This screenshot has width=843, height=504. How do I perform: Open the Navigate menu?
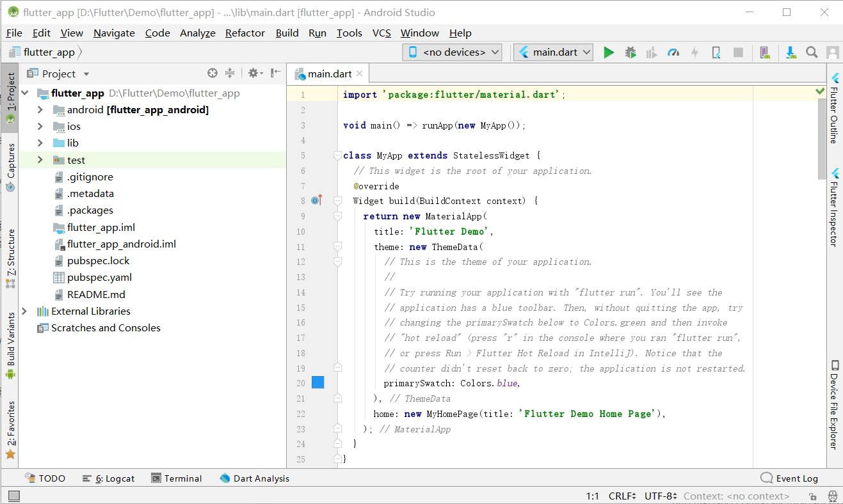pyautogui.click(x=114, y=33)
